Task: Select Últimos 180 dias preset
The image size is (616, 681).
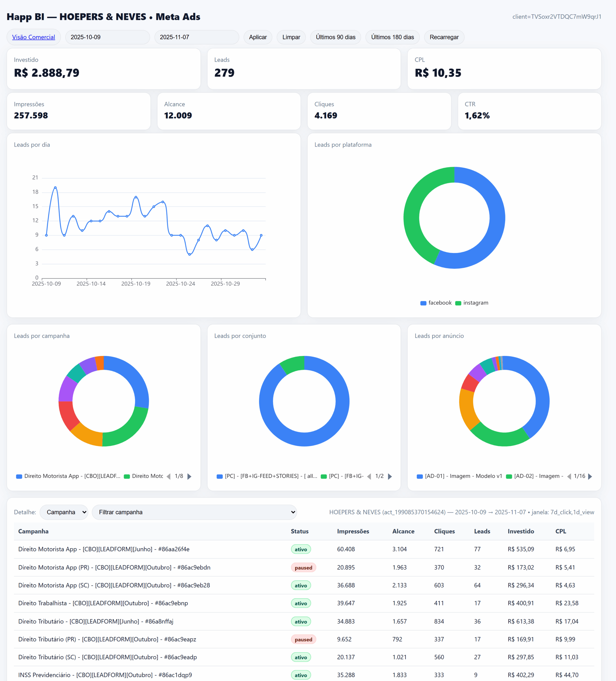Action: pyautogui.click(x=392, y=37)
